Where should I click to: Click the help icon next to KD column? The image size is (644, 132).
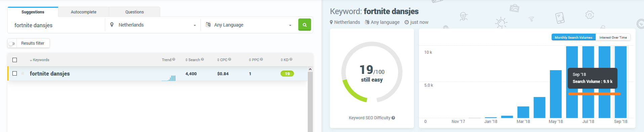pos(291,59)
